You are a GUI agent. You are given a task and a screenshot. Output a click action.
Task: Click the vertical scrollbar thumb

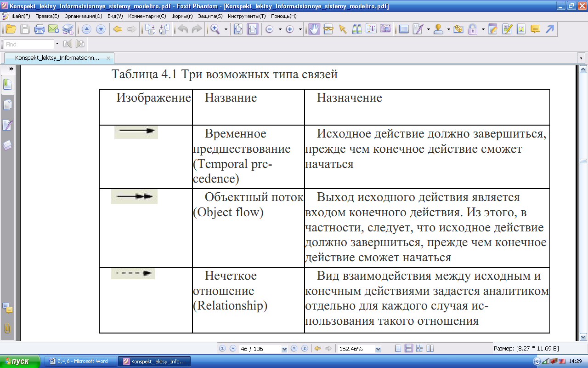[583, 161]
